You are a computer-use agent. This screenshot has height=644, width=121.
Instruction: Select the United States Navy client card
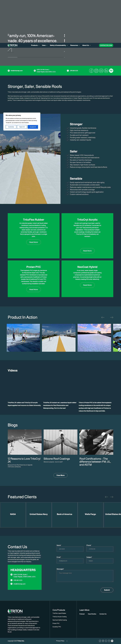point(39,514)
